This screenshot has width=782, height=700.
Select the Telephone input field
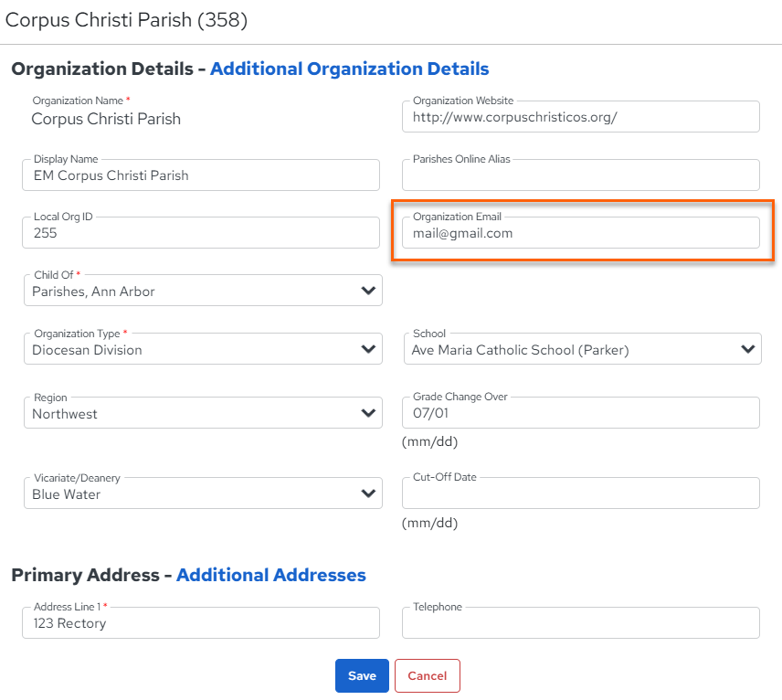pyautogui.click(x=580, y=622)
